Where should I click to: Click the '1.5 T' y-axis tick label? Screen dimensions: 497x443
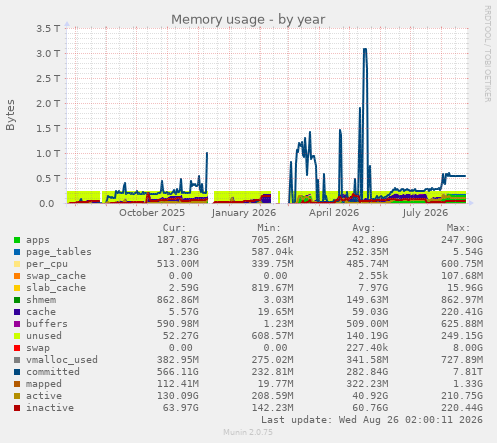click(48, 128)
